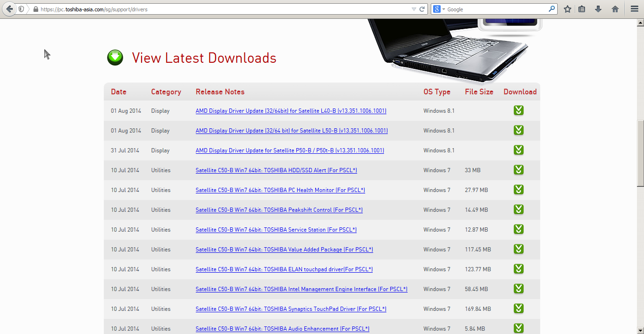644x334 pixels.
Task: Download TOSHIBA Audio Enhancement package
Action: (x=519, y=328)
